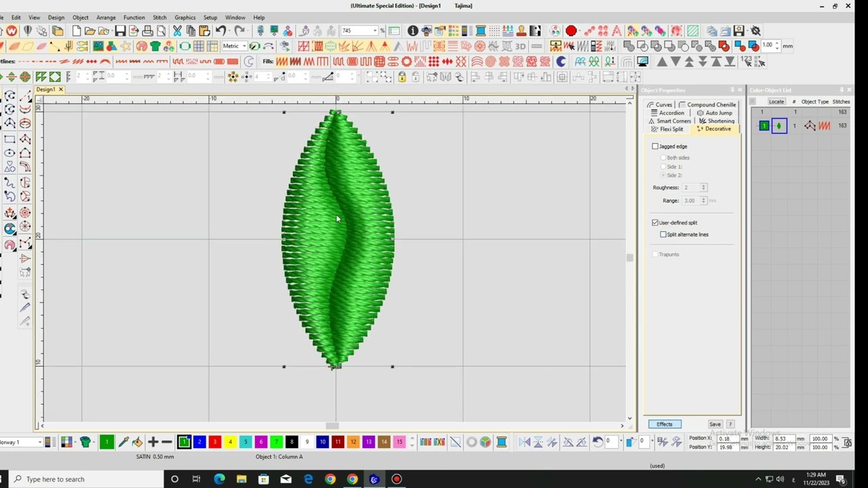
Task: Click the Print icon
Action: click(x=147, y=31)
